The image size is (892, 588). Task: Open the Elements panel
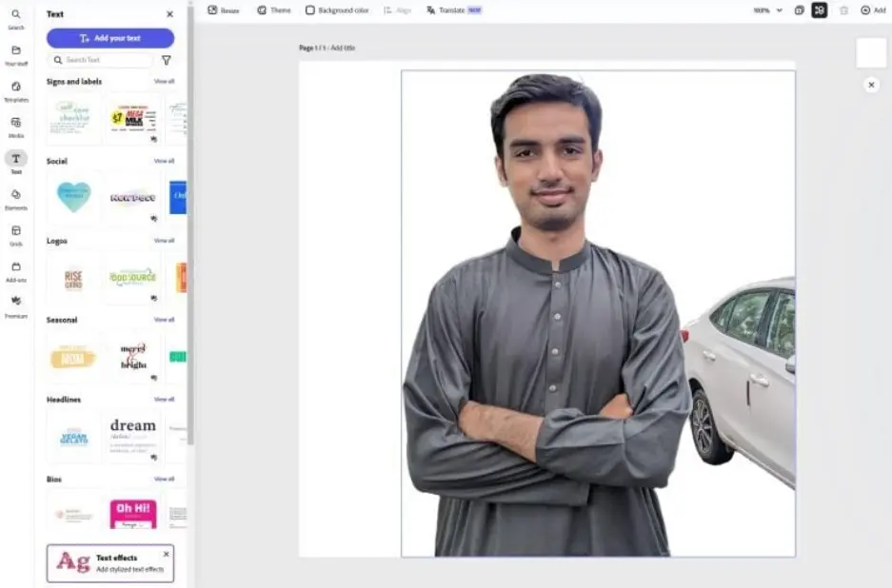coord(16,198)
